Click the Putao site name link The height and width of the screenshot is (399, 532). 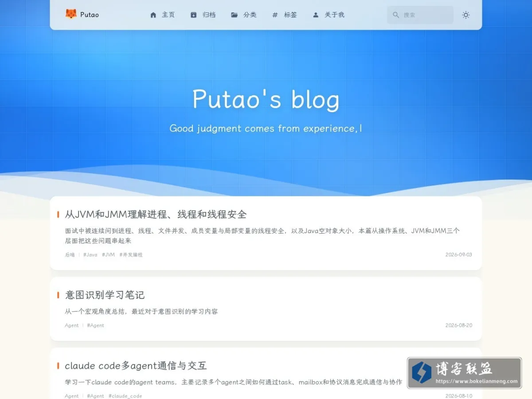(x=90, y=15)
